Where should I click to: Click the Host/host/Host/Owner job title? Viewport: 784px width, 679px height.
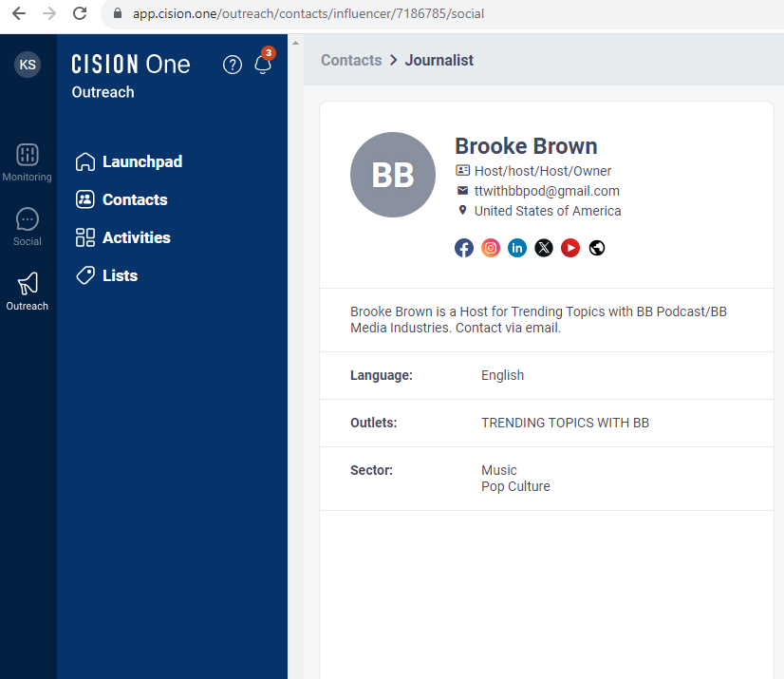tap(543, 171)
